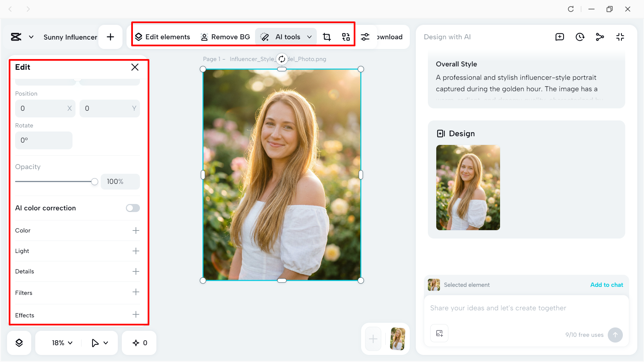644x362 pixels.
Task: Open the Adjust settings icon near Download
Action: 365,37
